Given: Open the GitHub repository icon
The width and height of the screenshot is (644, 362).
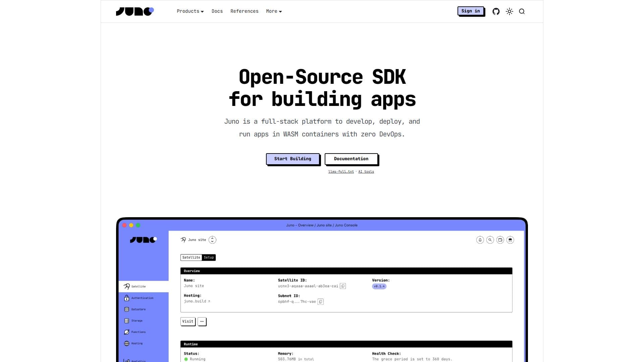Looking at the screenshot, I should pyautogui.click(x=496, y=11).
